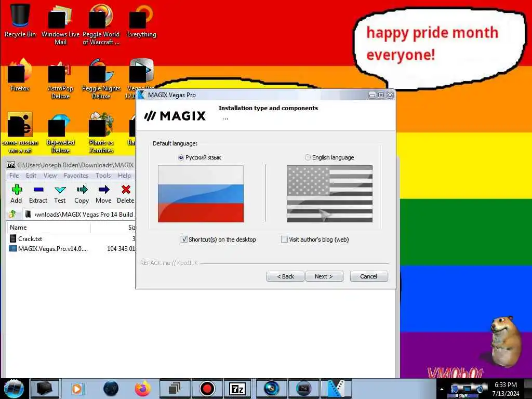Click the Move icon in 7-Zip
This screenshot has height=399, width=532.
[x=103, y=194]
